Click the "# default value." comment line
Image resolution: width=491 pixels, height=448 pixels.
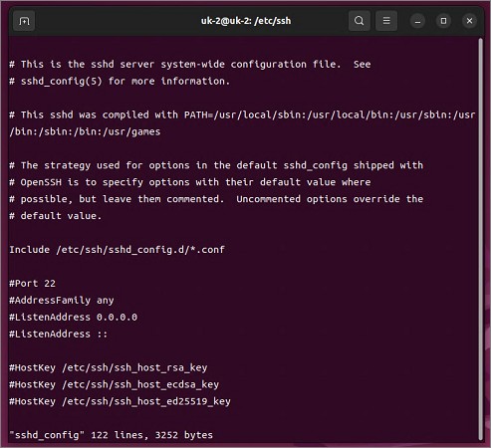tap(55, 216)
